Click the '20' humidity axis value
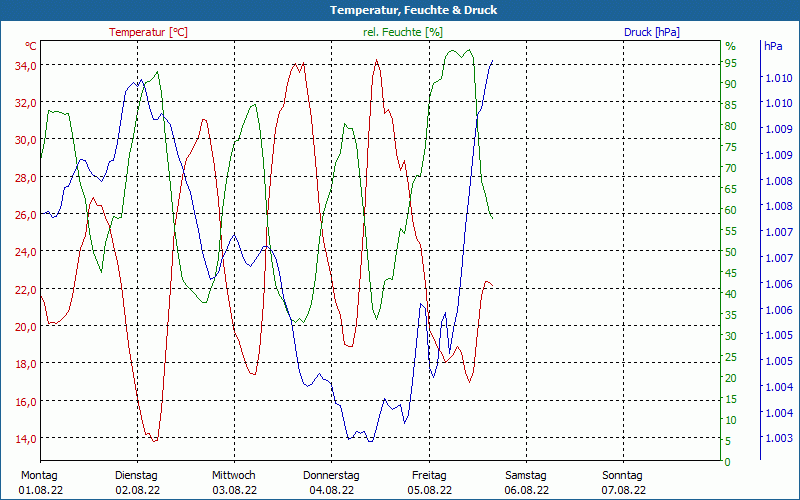The height and width of the screenshot is (500, 800). pos(731,378)
